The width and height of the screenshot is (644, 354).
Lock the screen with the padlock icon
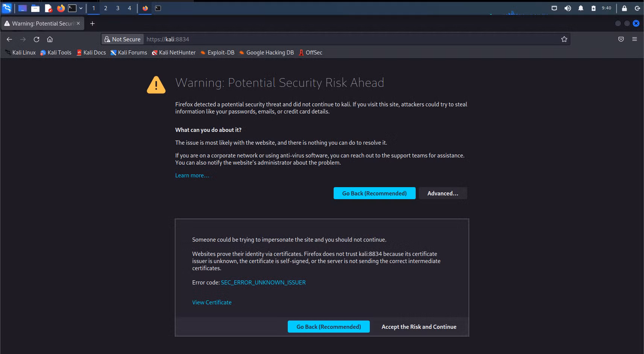[624, 8]
